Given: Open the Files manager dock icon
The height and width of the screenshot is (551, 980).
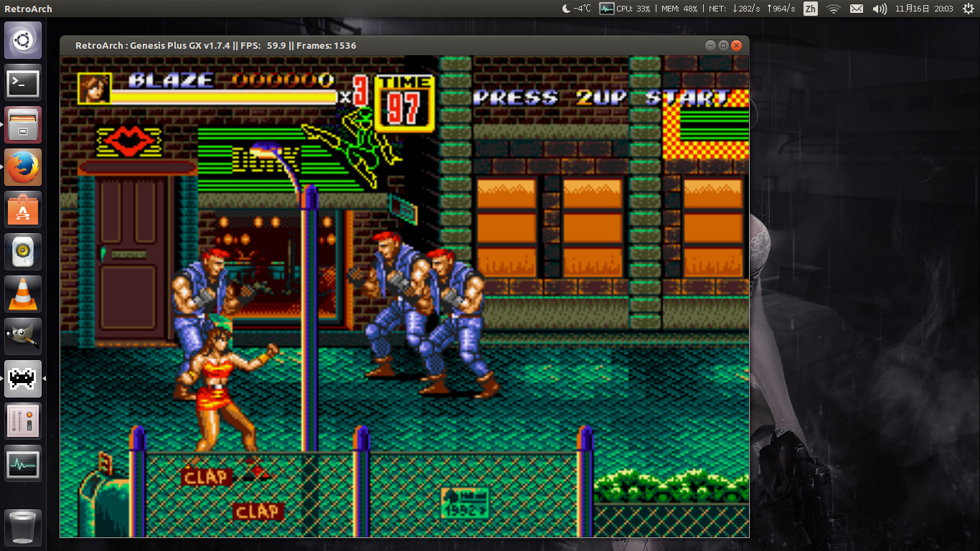Looking at the screenshot, I should 23,126.
